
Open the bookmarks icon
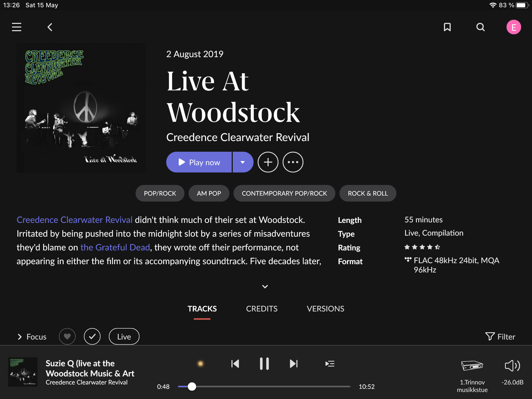click(x=447, y=27)
